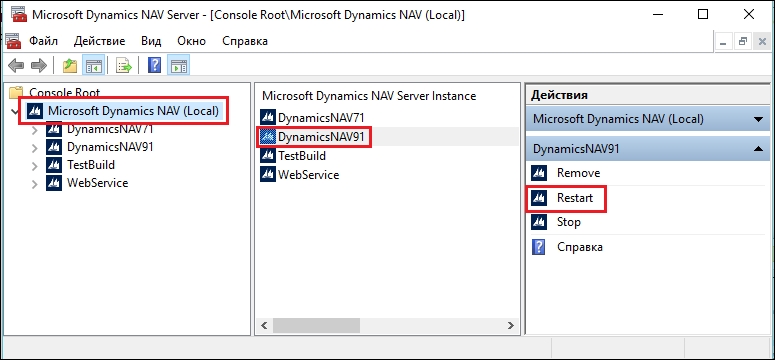Click the Restart action icon
This screenshot has height=360, width=775.
[538, 198]
